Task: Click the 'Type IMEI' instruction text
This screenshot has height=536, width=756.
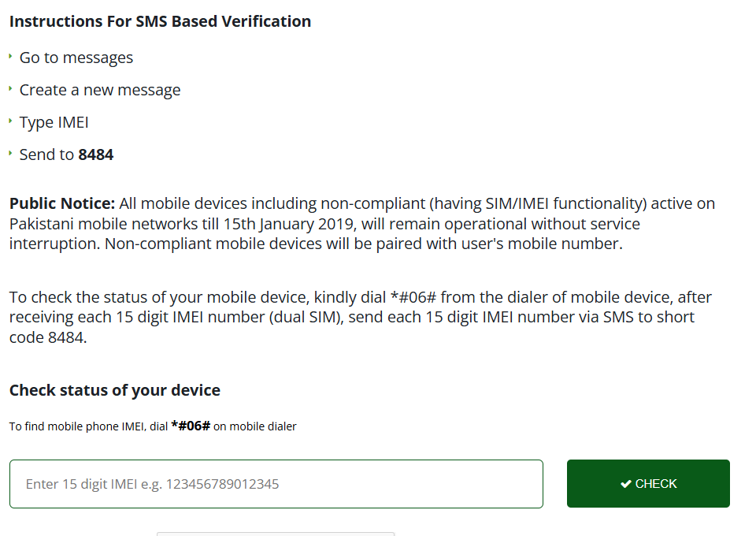Action: point(54,122)
